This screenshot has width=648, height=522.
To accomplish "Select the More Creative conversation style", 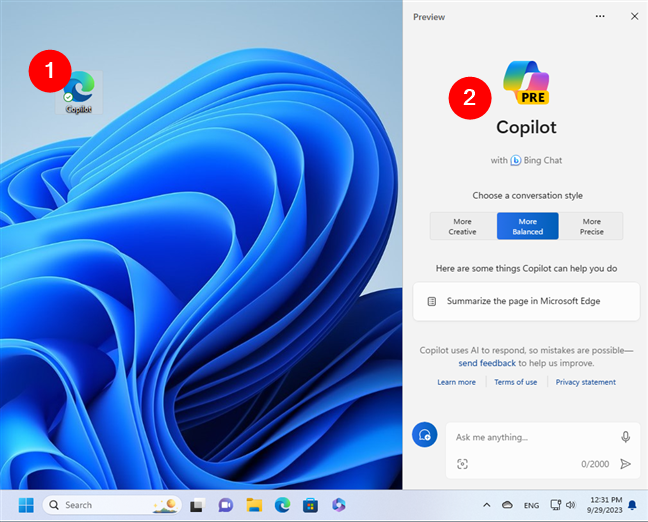I will point(463,226).
